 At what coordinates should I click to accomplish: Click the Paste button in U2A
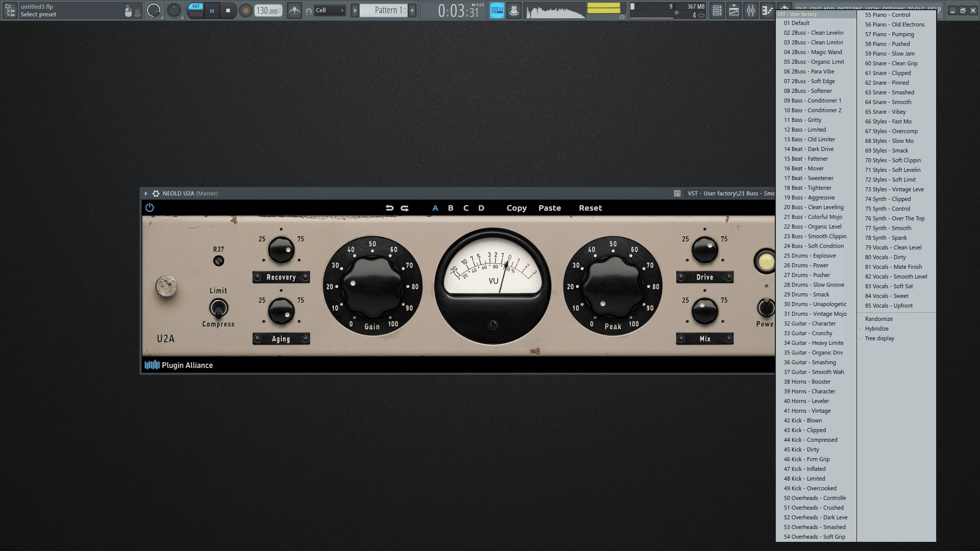tap(550, 208)
